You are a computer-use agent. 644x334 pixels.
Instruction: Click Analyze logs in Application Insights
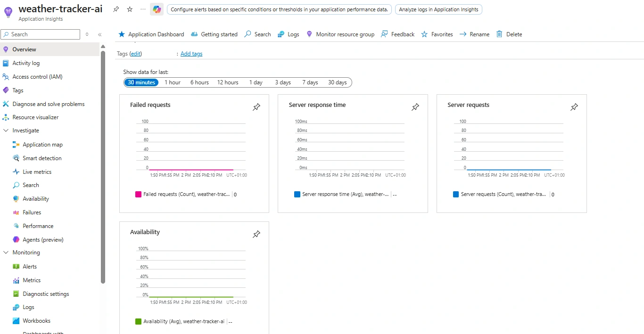click(438, 9)
